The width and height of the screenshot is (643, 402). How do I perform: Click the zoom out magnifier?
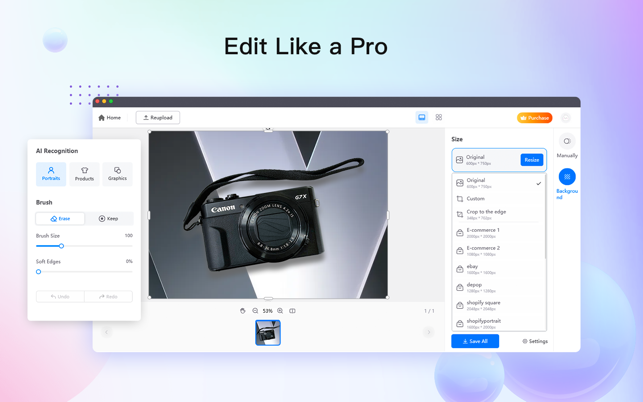255,311
